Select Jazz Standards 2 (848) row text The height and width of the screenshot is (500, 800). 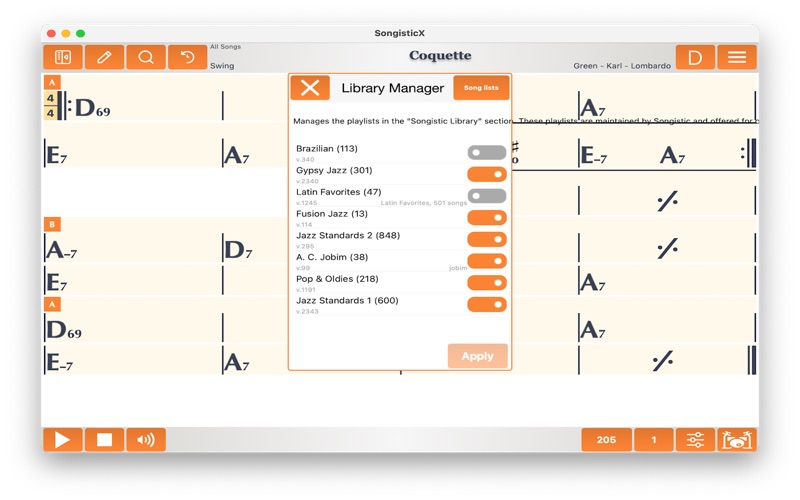348,235
